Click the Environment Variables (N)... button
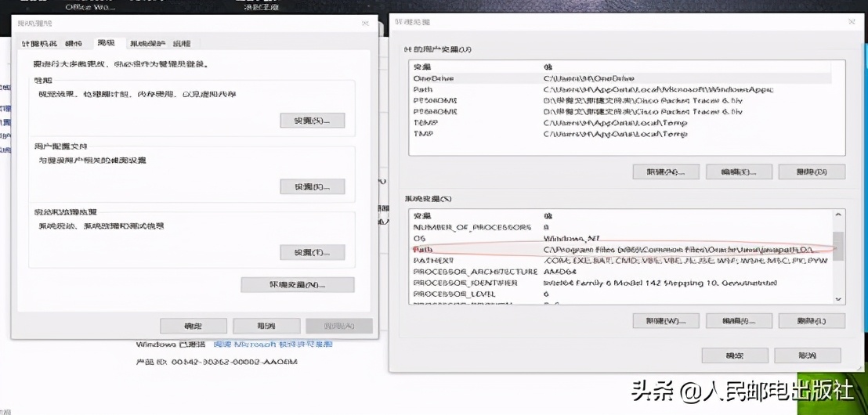Screen dimensions: 868x415 (x=297, y=285)
